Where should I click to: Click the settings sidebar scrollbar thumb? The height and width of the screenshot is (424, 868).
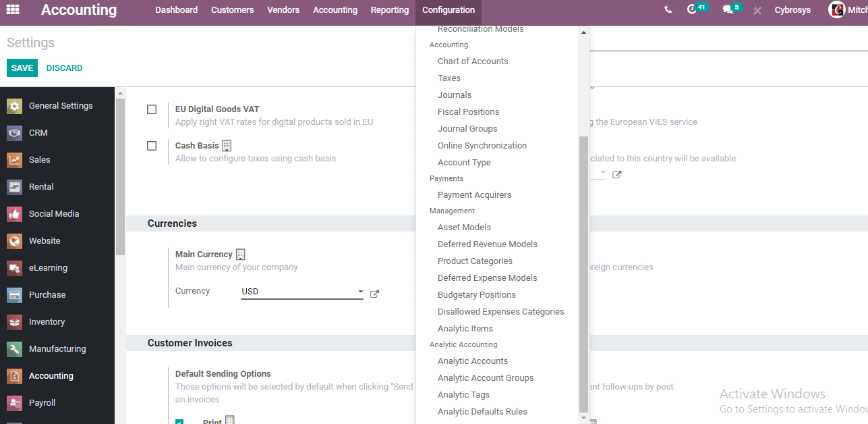(x=120, y=177)
